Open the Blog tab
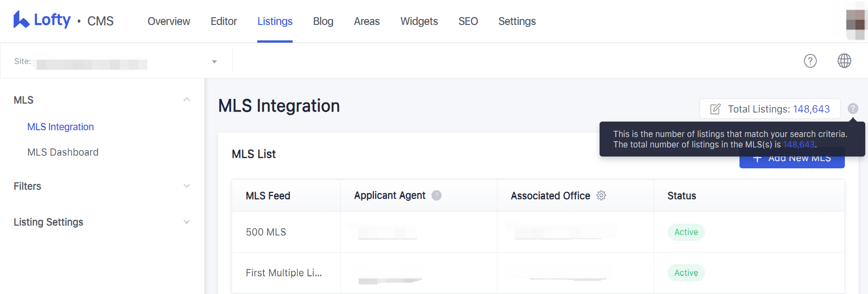868x294 pixels. 323,21
